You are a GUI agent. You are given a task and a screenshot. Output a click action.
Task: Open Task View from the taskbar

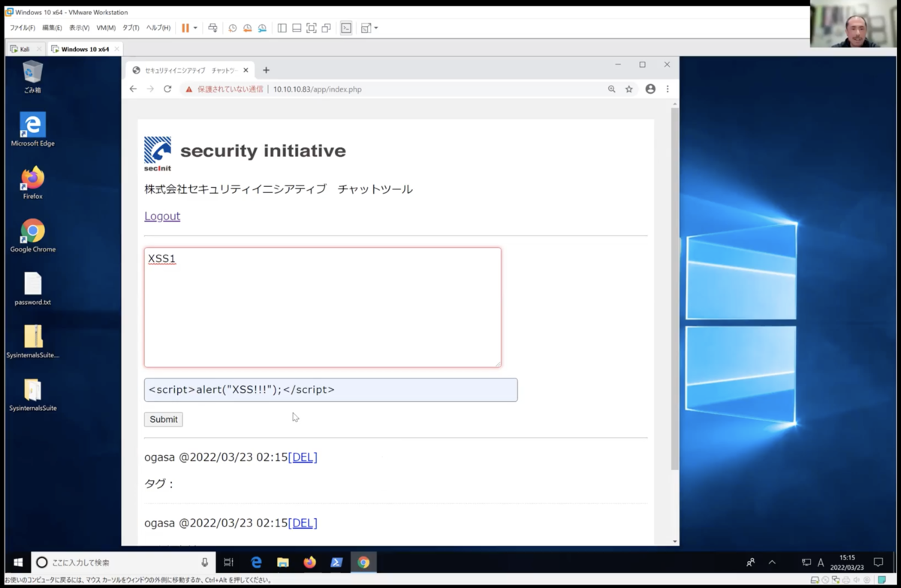(x=228, y=562)
